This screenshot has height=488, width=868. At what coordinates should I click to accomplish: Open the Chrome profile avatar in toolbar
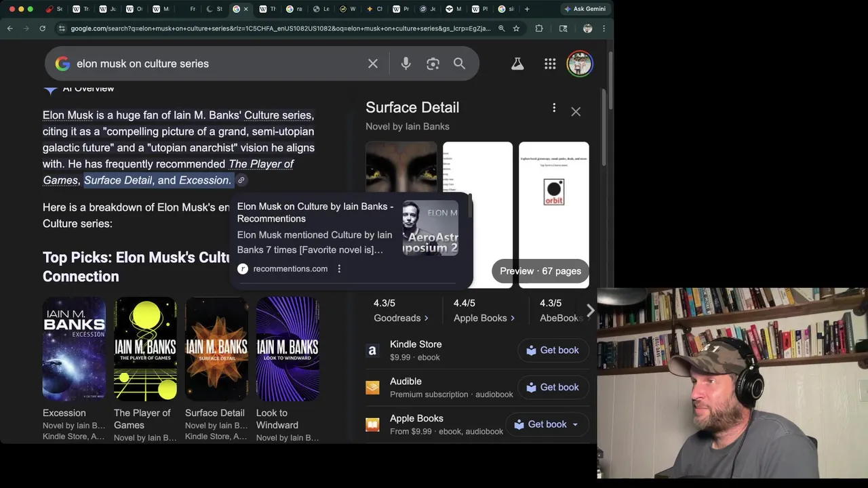point(587,28)
